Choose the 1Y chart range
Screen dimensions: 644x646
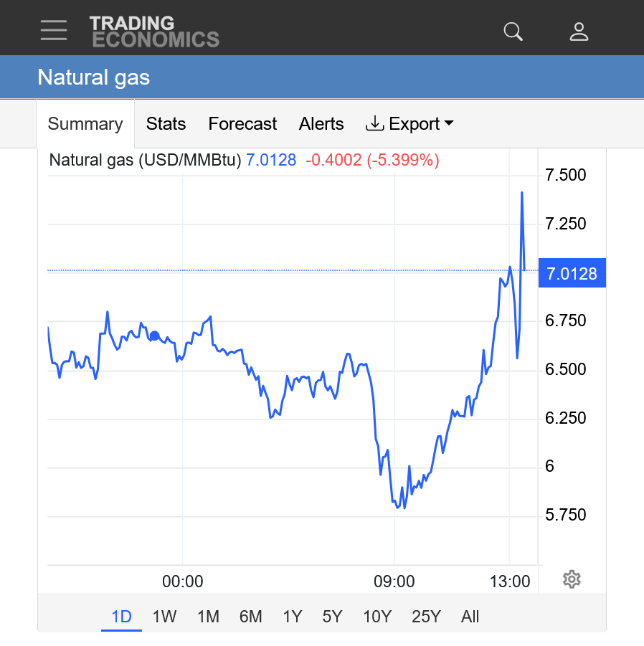tap(292, 617)
